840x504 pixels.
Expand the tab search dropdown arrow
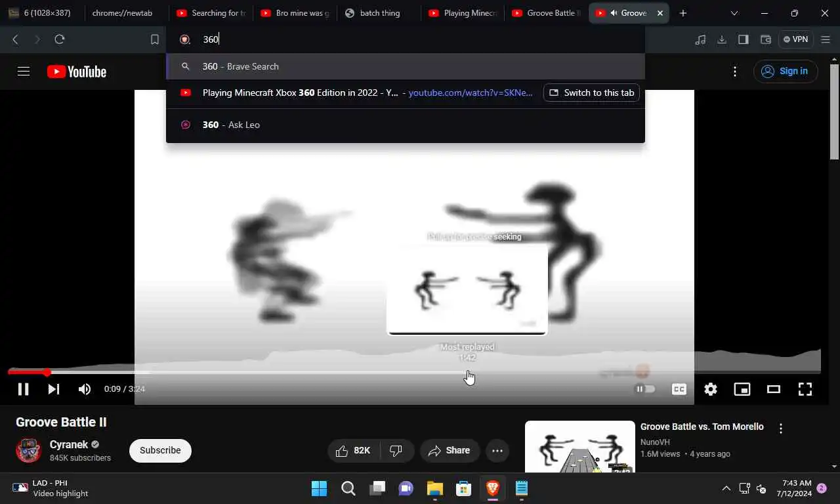(x=734, y=13)
